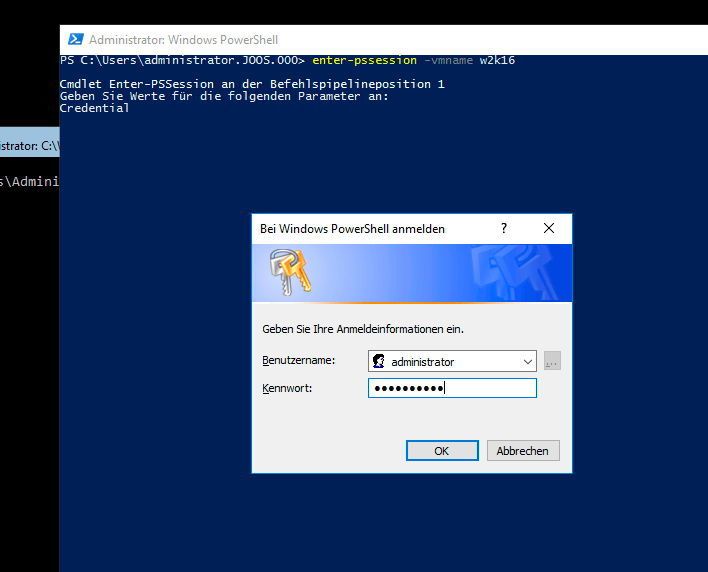The width and height of the screenshot is (708, 572).
Task: Click the dialog title 'Bei Windows PowerShell anmelden'
Action: click(352, 229)
